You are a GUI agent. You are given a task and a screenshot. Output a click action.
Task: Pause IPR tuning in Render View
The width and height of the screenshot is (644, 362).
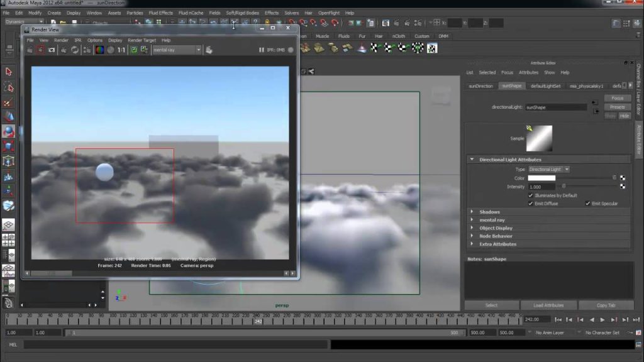click(261, 50)
